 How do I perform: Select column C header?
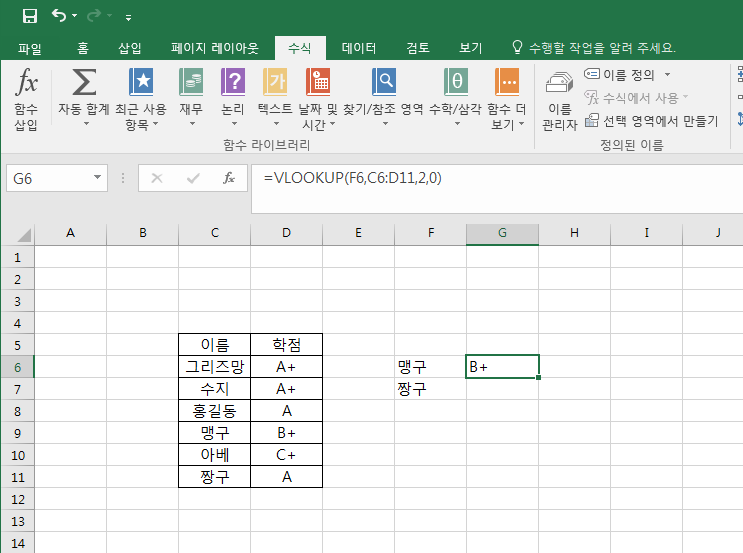(x=215, y=233)
